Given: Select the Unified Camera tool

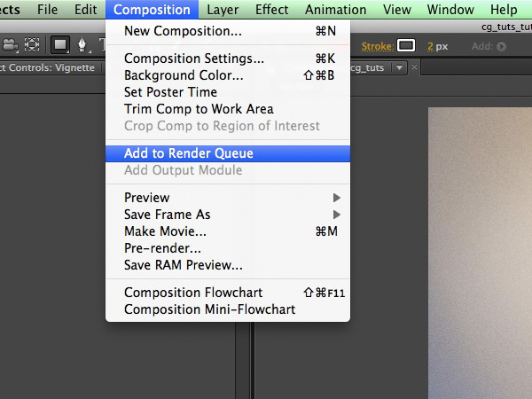Looking at the screenshot, I should tap(11, 45).
